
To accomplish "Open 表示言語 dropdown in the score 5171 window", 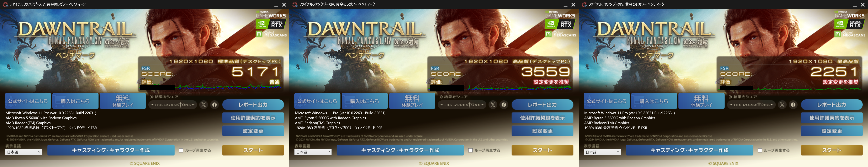I will click(x=23, y=152).
